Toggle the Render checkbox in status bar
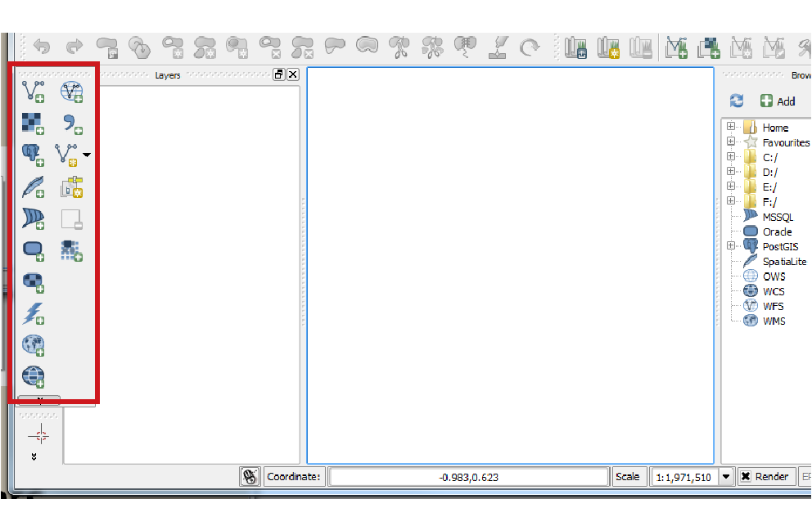The width and height of the screenshot is (812, 517). point(746,477)
